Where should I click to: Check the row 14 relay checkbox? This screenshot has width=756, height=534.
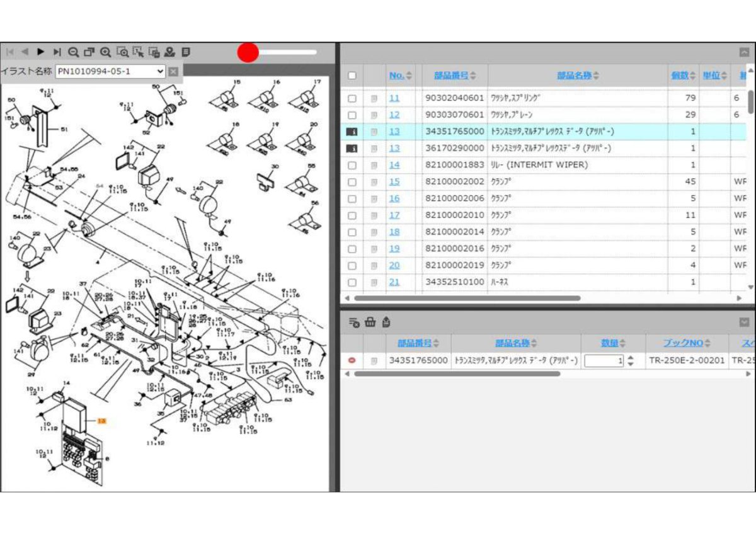coord(352,166)
